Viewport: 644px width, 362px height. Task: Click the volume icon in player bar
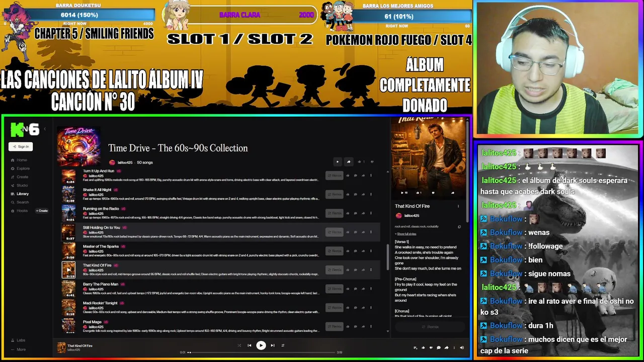(462, 347)
